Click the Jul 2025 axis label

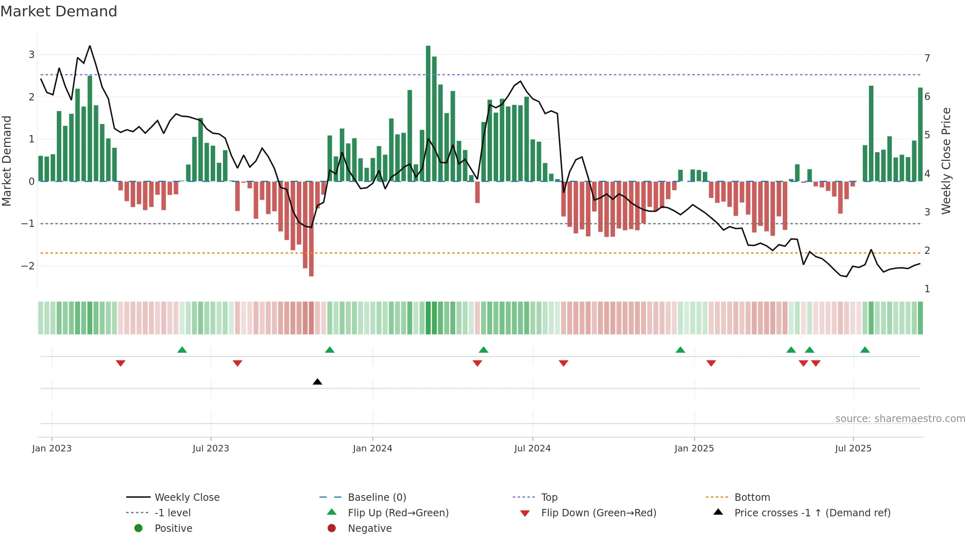[853, 448]
